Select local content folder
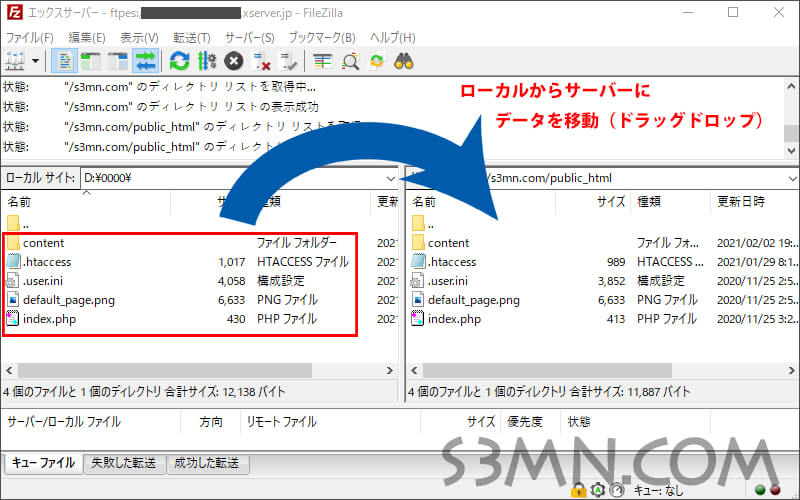 click(x=36, y=243)
